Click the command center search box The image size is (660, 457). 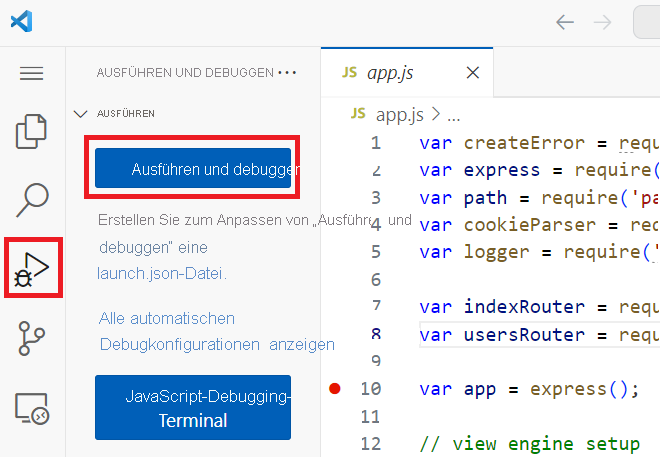(x=647, y=22)
